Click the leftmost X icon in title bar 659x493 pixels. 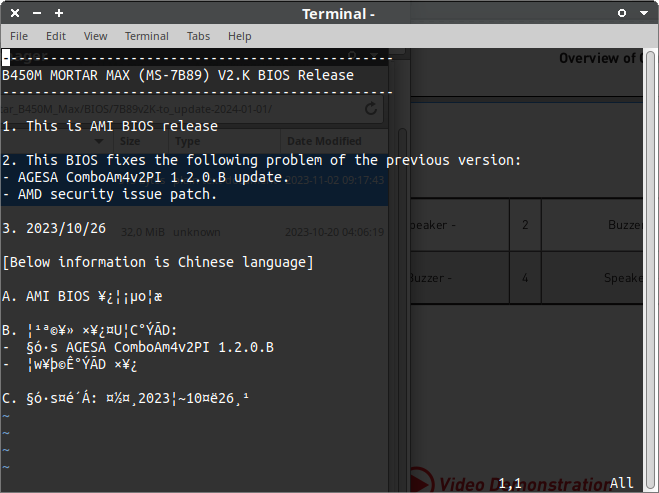(x=13, y=13)
